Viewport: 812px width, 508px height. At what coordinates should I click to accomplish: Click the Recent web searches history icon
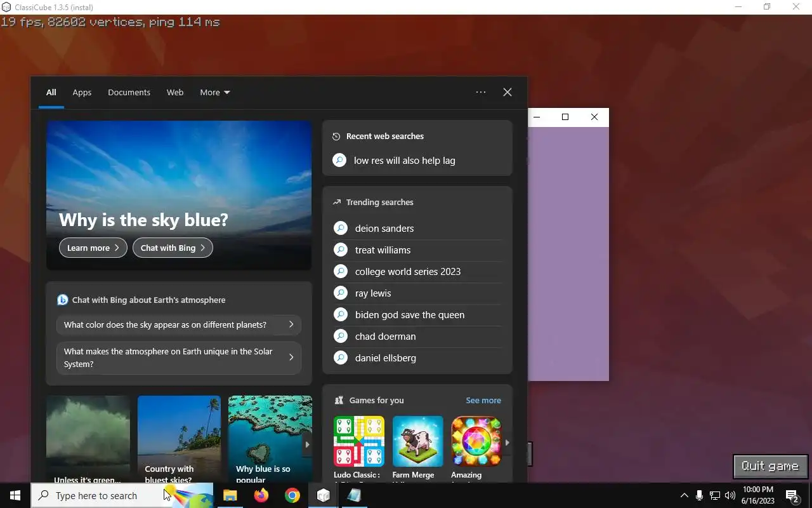[x=337, y=137]
